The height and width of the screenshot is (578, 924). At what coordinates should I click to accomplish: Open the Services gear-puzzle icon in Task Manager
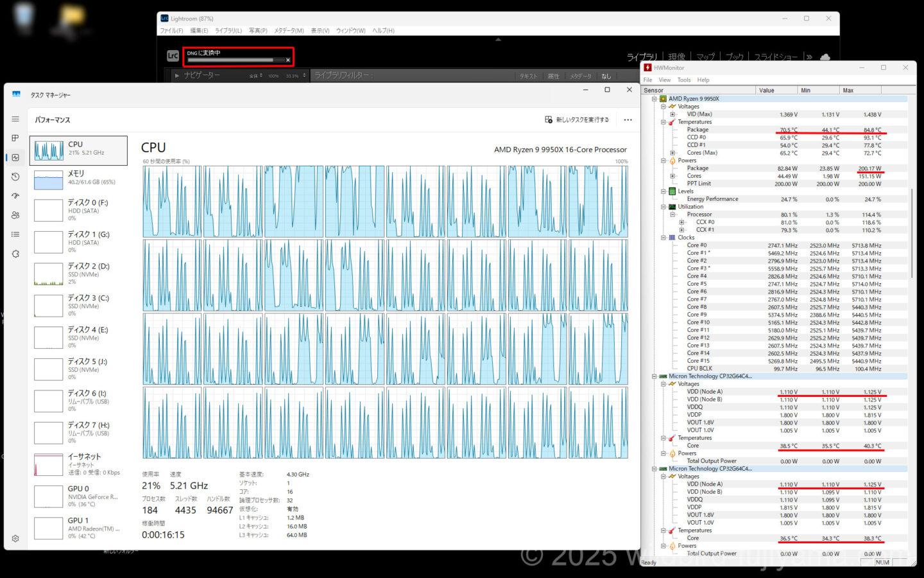15,254
